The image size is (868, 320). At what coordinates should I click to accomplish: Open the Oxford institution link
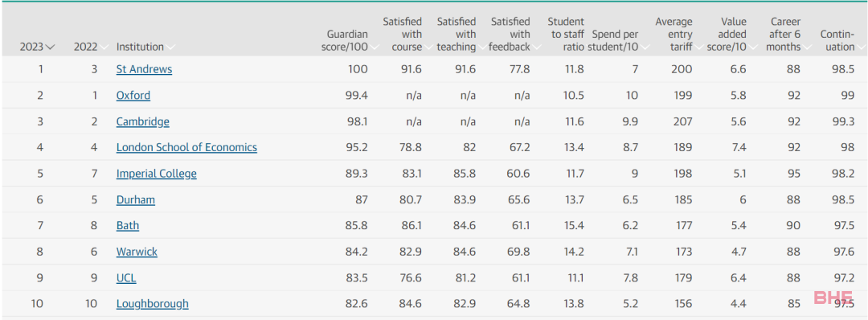point(133,95)
